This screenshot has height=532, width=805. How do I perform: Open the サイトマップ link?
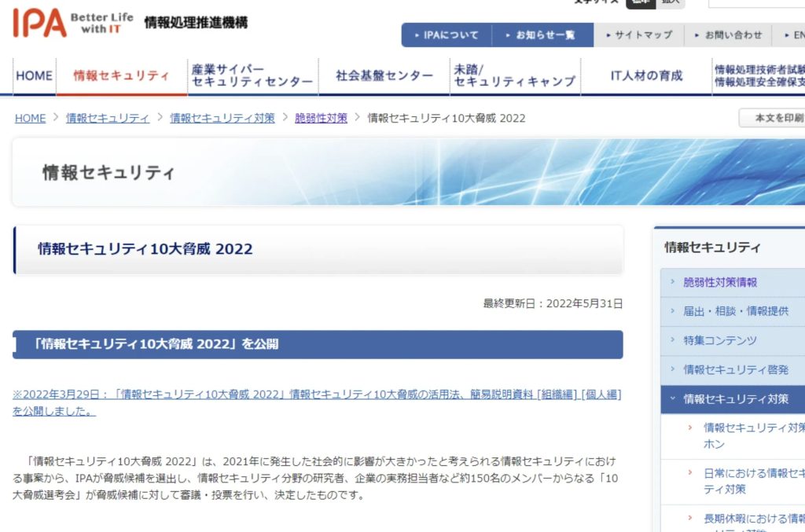pyautogui.click(x=639, y=35)
